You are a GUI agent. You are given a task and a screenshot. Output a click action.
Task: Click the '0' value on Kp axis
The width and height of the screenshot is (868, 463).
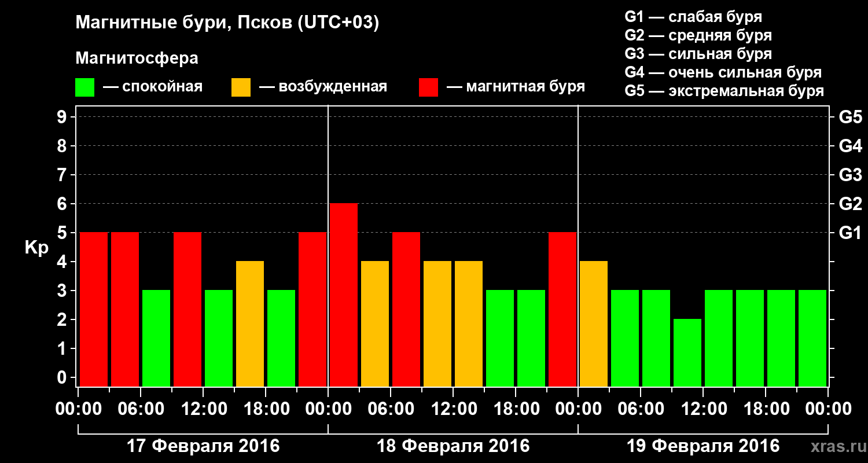tap(62, 377)
